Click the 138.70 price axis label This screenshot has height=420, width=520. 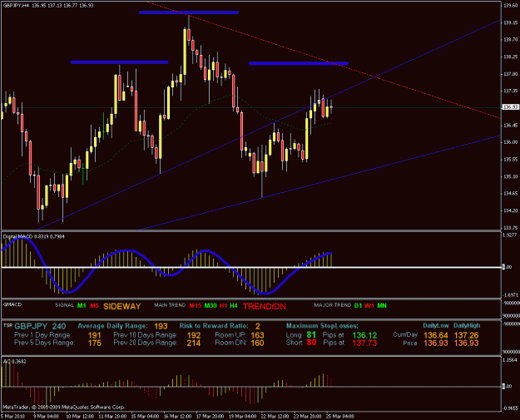(x=511, y=39)
